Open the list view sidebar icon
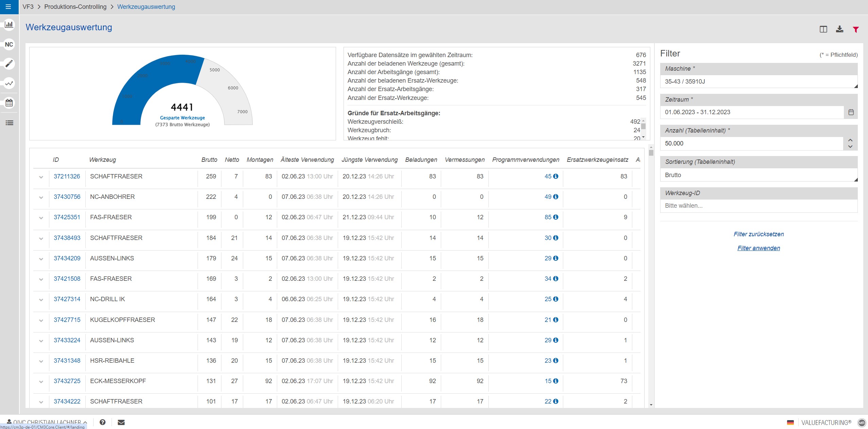This screenshot has height=429, width=868. [9, 123]
